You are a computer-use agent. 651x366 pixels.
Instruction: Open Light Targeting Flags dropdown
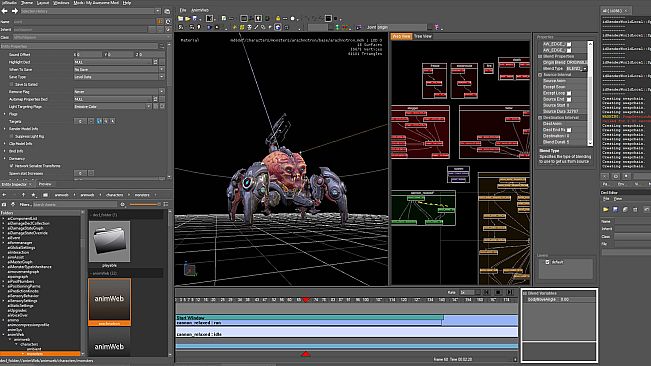[x=148, y=107]
